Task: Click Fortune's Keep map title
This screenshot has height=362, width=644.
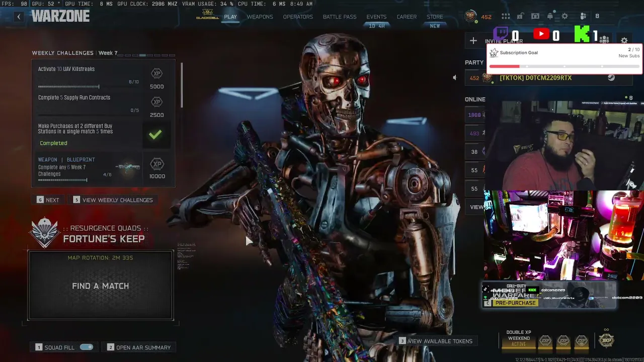Action: pos(104,239)
